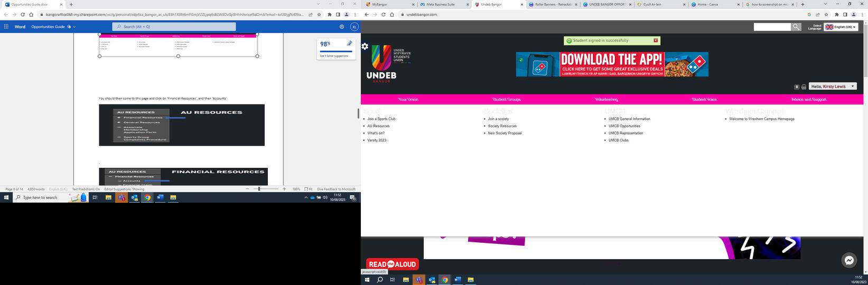Click the Word zoom slider handle
This screenshot has height=285, width=868.
click(x=259, y=189)
